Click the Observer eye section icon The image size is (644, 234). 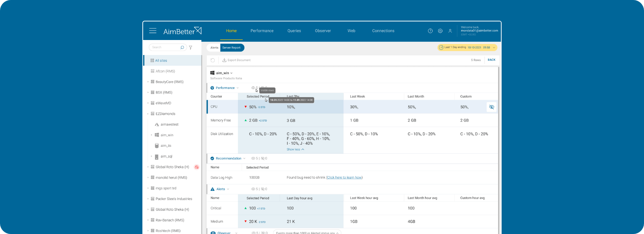coord(213,233)
